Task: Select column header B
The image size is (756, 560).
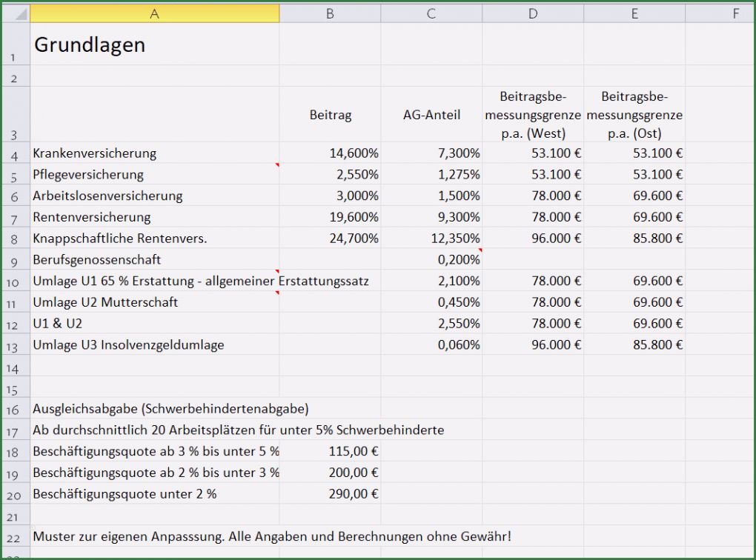Action: tap(330, 13)
